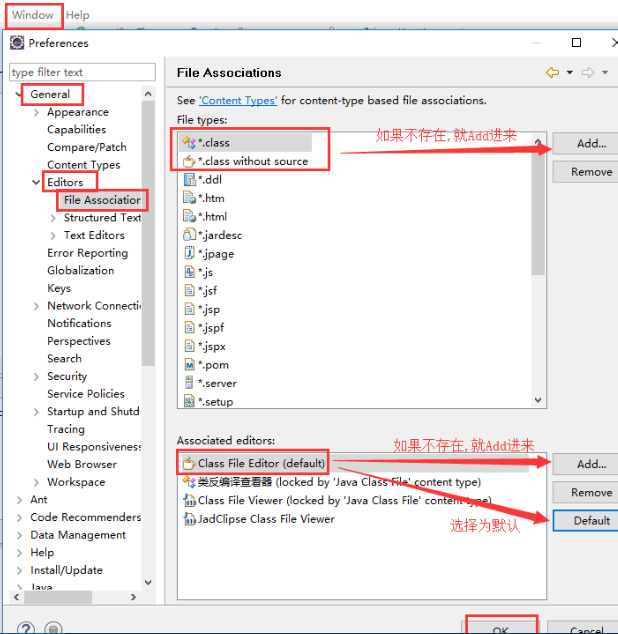Click the Cancel button
Viewport: 618px width, 634px height.
pyautogui.click(x=583, y=628)
